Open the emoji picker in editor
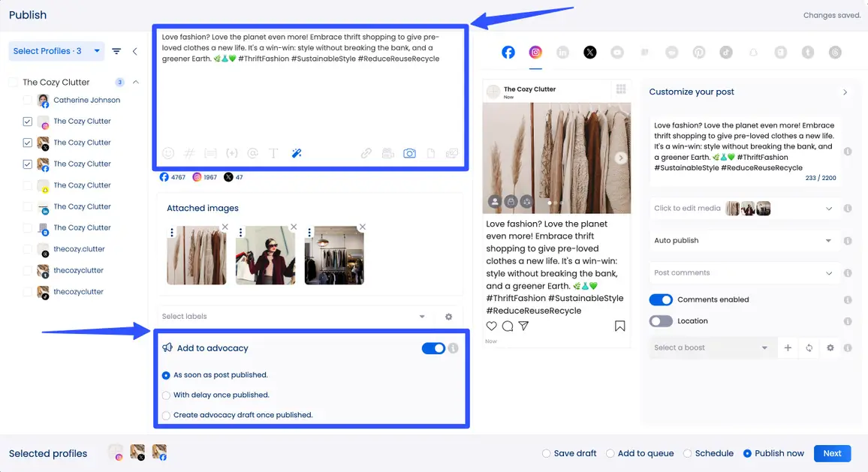 tap(168, 153)
